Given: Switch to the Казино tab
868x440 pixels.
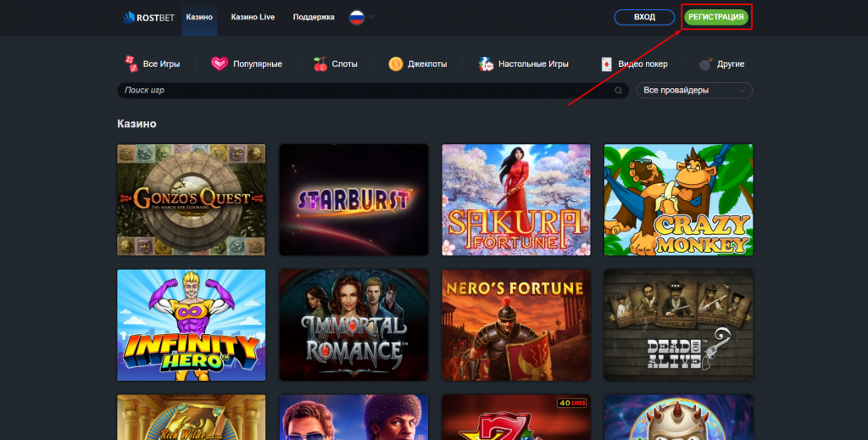Looking at the screenshot, I should tap(199, 17).
